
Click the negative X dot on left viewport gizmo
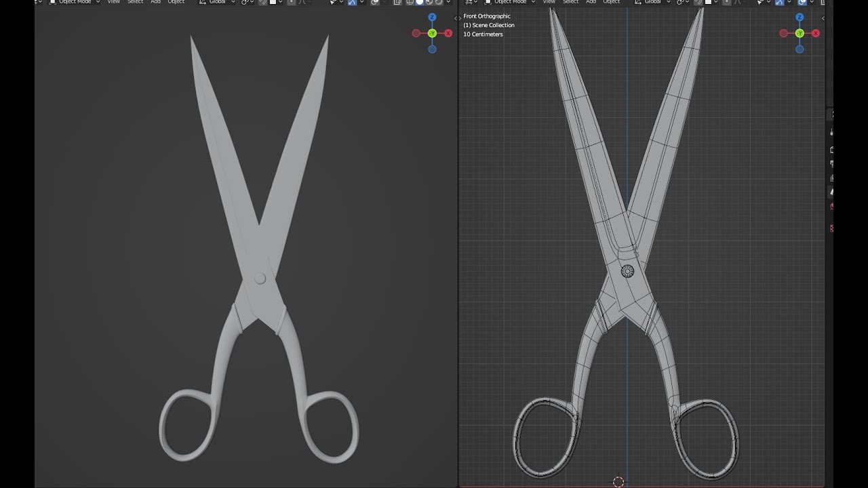pyautogui.click(x=416, y=33)
